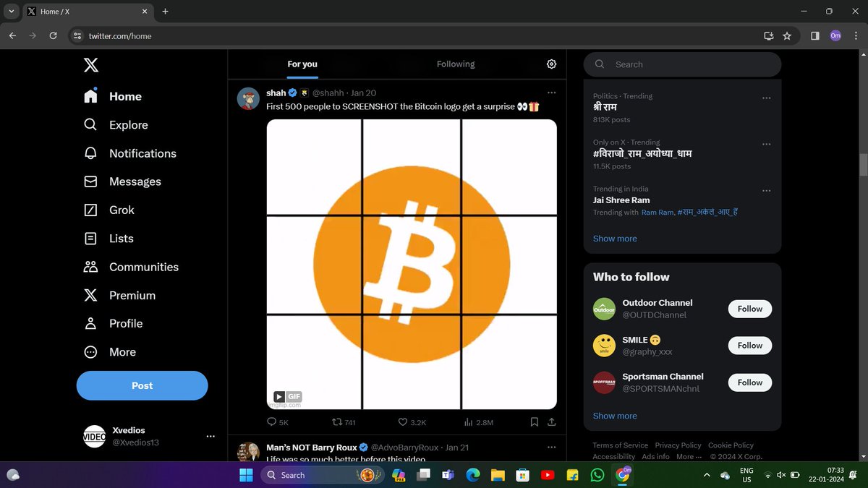Open Messages from the sidebar
This screenshot has height=488, width=868.
pos(122,181)
